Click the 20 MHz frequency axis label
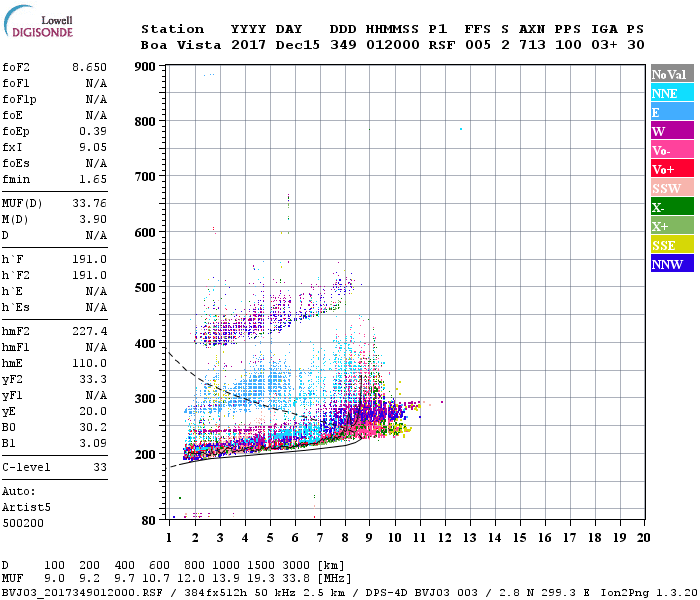 (643, 537)
